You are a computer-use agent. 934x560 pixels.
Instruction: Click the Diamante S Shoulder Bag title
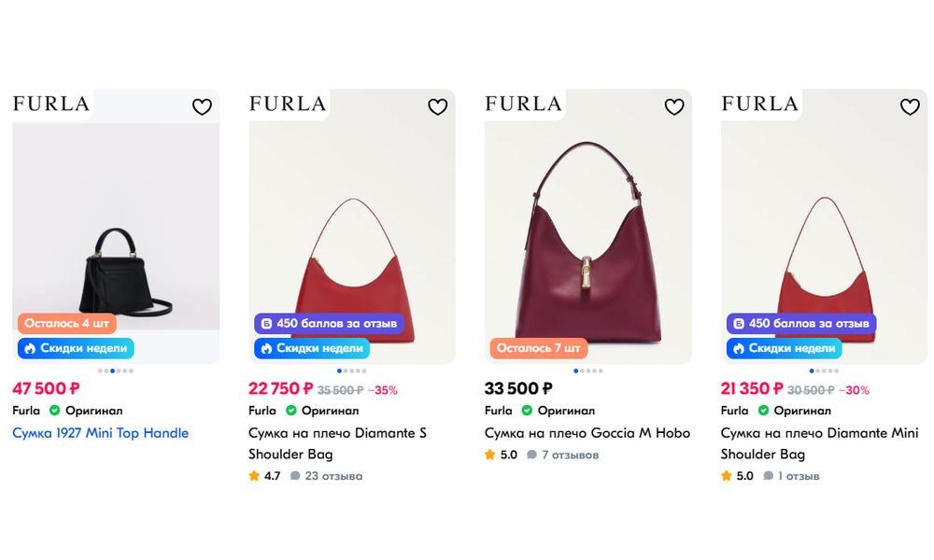337,443
